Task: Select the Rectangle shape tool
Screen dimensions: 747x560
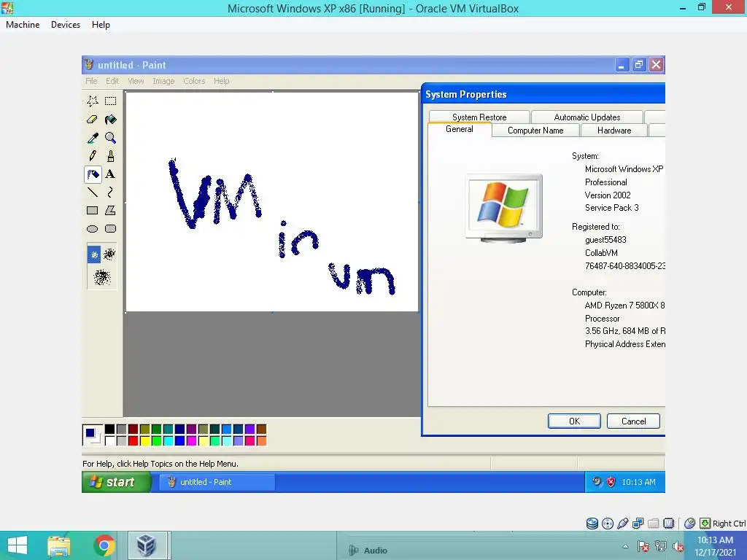Action: coord(93,211)
